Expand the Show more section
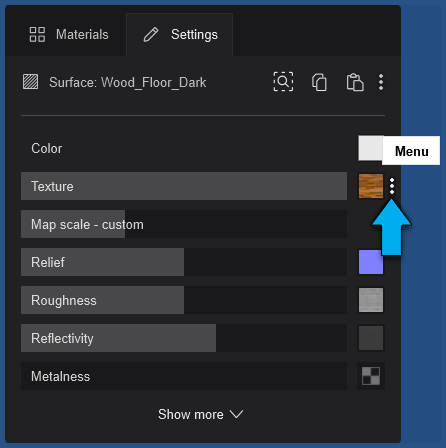Image resolution: width=446 pixels, height=448 pixels. [201, 414]
